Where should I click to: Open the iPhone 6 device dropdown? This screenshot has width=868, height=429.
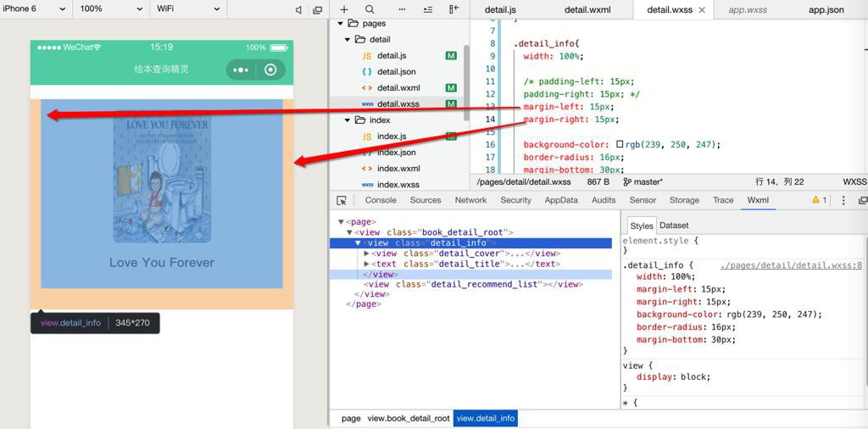35,9
